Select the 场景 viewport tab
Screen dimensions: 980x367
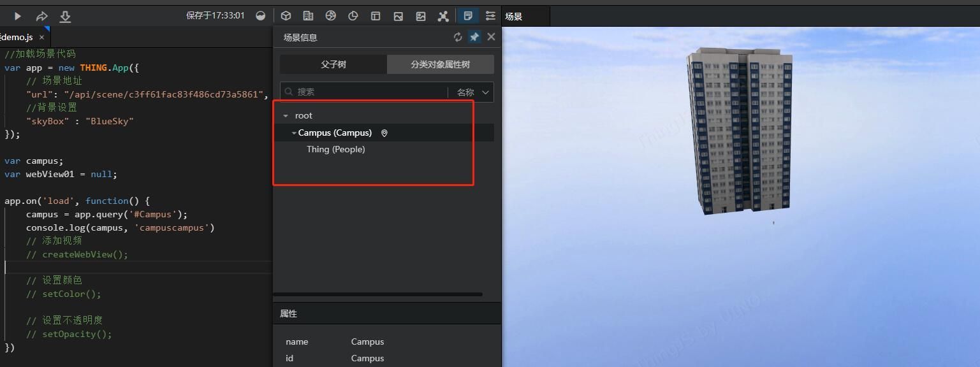click(x=525, y=17)
